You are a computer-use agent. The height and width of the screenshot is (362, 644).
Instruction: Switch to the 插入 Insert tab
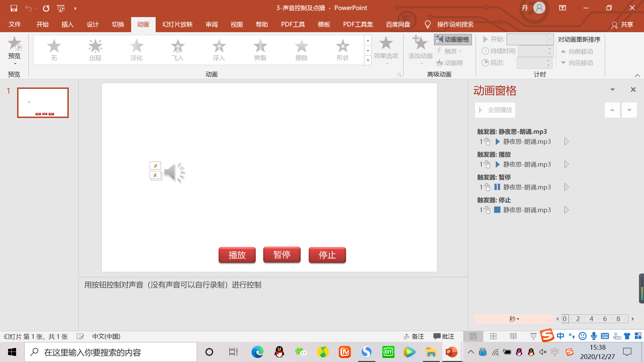click(67, 24)
